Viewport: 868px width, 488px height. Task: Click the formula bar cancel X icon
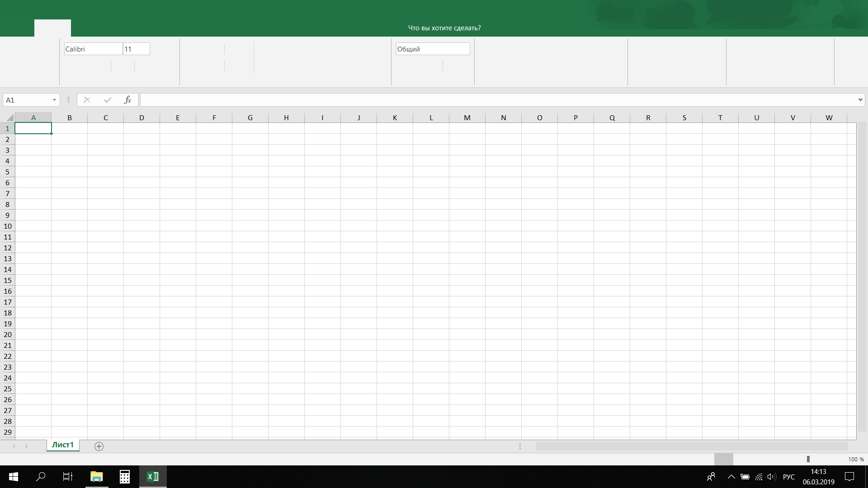coord(87,100)
